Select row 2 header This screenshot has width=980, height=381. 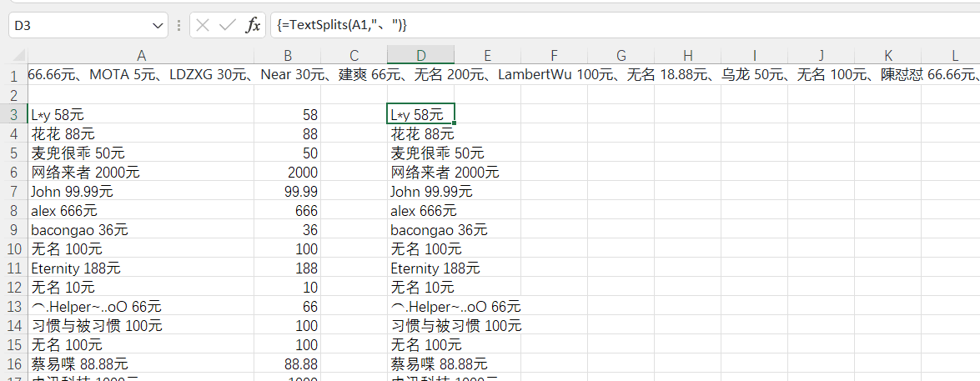pos(13,95)
